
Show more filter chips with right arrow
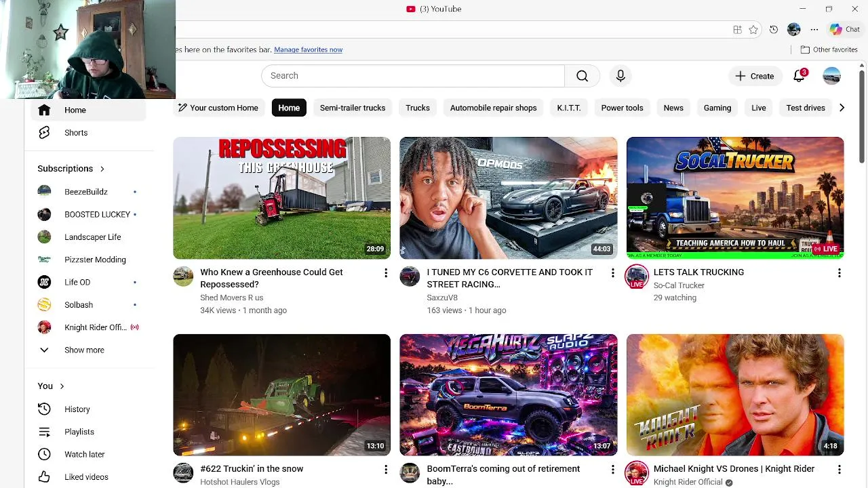(x=842, y=108)
